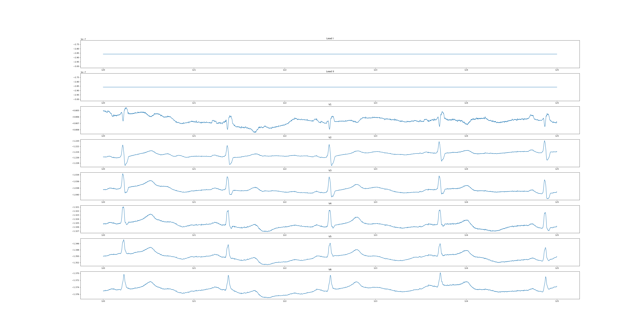Click the 125 x-axis tick under Lead I plot
The image size is (644, 336).
pyautogui.click(x=557, y=70)
